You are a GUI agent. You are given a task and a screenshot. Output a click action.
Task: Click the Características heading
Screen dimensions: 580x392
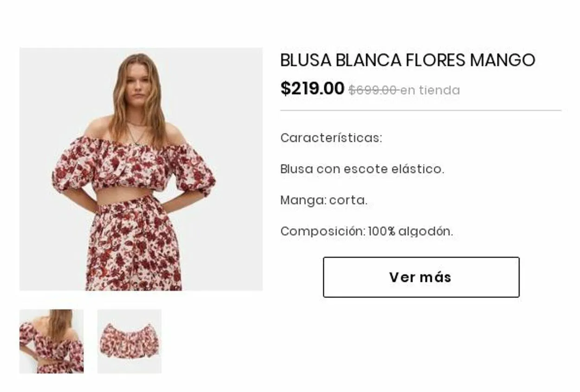[331, 138]
